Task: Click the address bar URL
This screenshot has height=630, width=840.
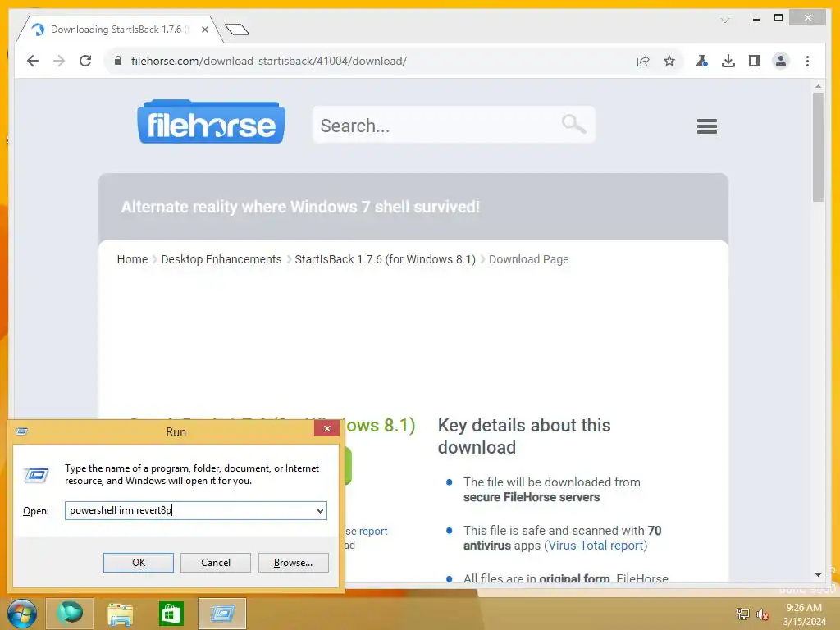Action: [269, 61]
